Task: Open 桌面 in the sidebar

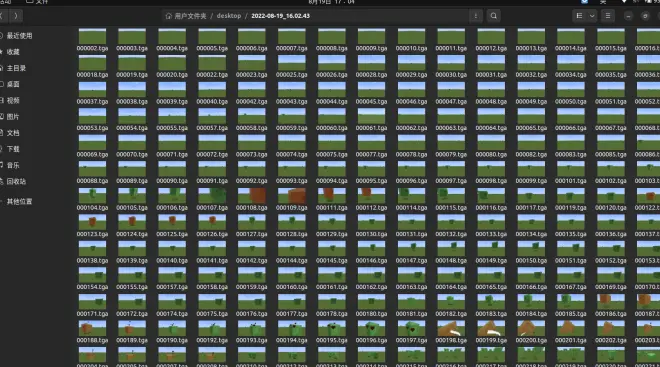Action: 13,84
